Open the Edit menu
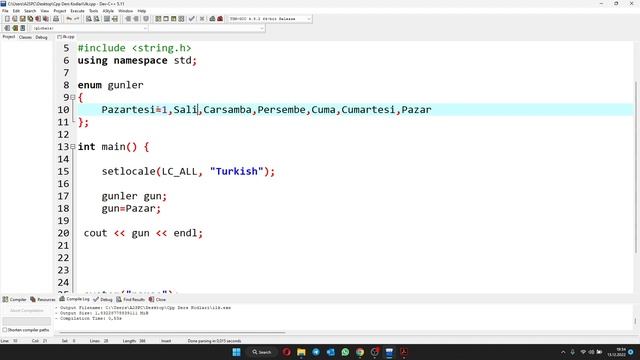Viewport: 640px width, 360px height. 16,11
